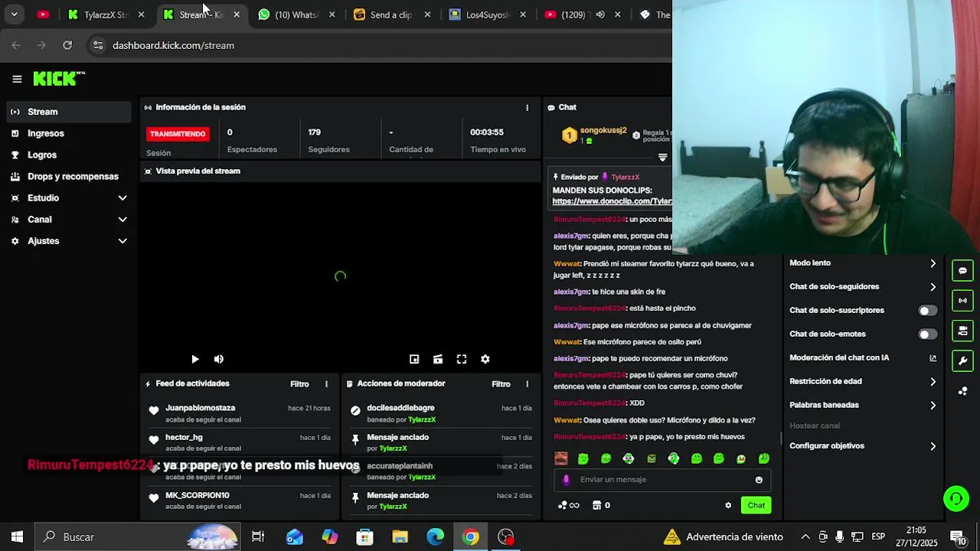Select Stream in the sidebar
Image resolution: width=980 pixels, height=551 pixels.
pyautogui.click(x=69, y=112)
